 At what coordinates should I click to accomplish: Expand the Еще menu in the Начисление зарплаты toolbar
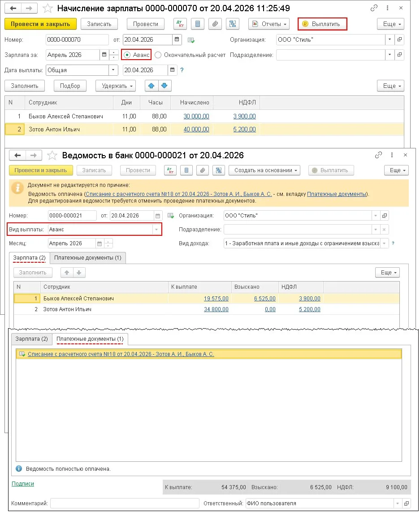pos(390,24)
